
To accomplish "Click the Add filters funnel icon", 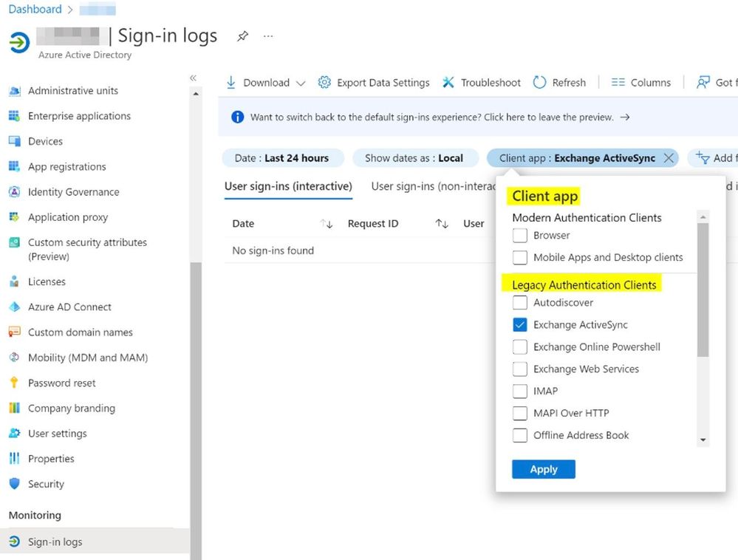I will click(x=703, y=157).
